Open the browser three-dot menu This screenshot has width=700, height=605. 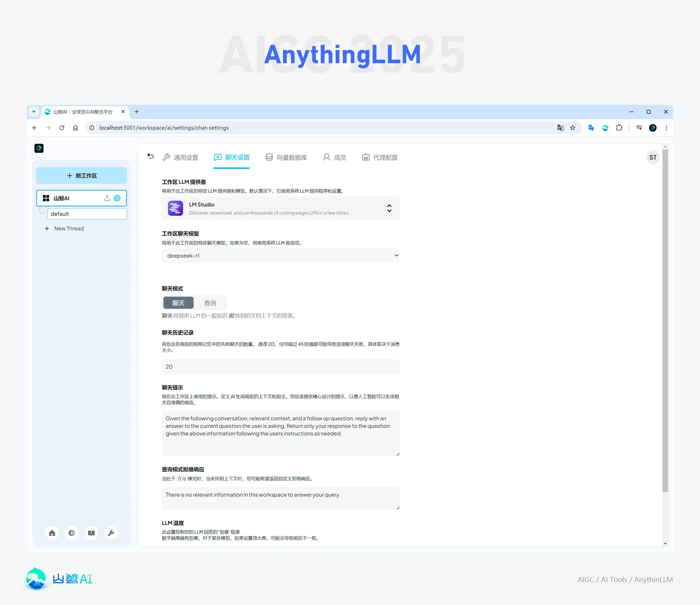(x=666, y=128)
